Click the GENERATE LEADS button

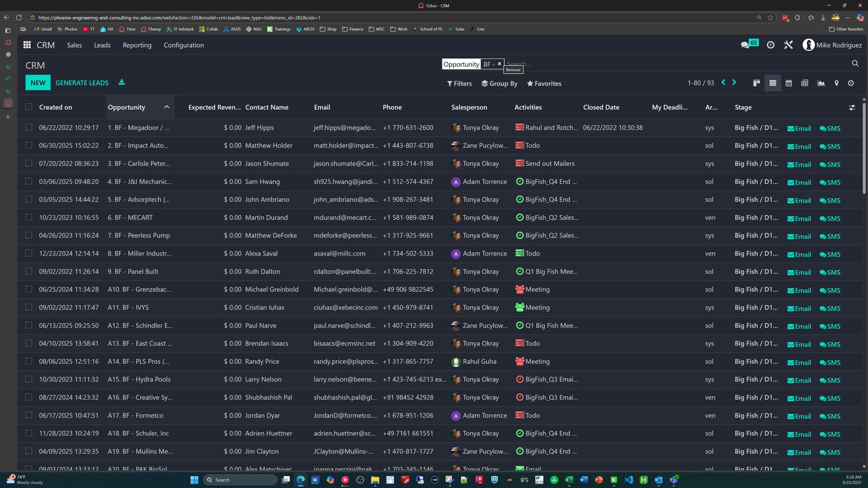pyautogui.click(x=82, y=82)
